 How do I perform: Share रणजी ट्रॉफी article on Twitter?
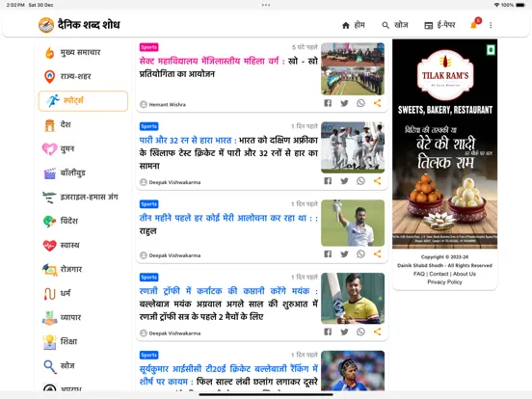pyautogui.click(x=344, y=332)
